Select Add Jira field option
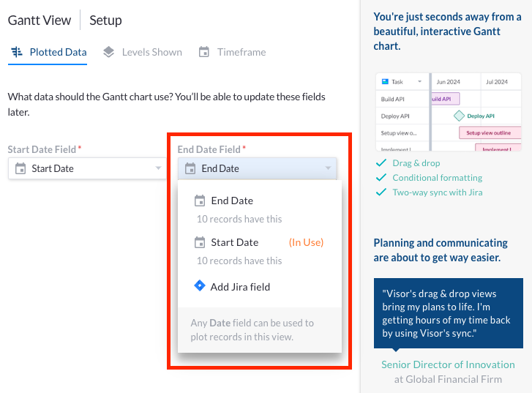Image resolution: width=532 pixels, height=393 pixels. pyautogui.click(x=240, y=287)
